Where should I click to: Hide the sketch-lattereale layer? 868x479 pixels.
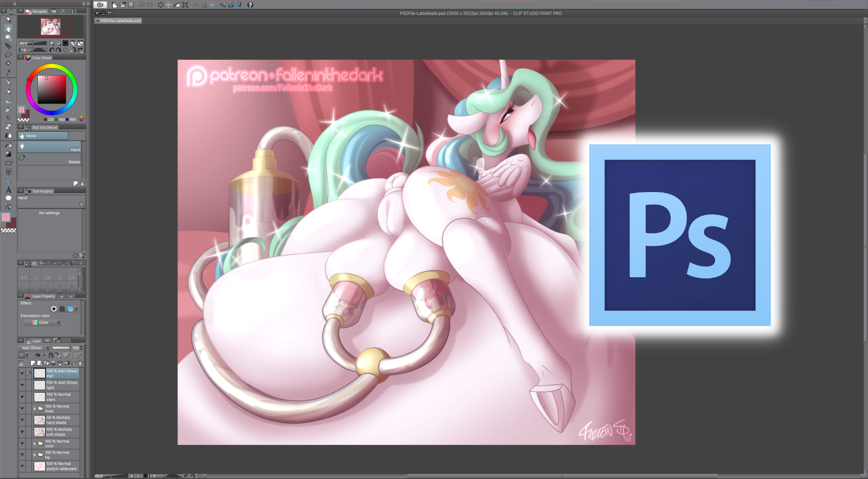click(22, 466)
